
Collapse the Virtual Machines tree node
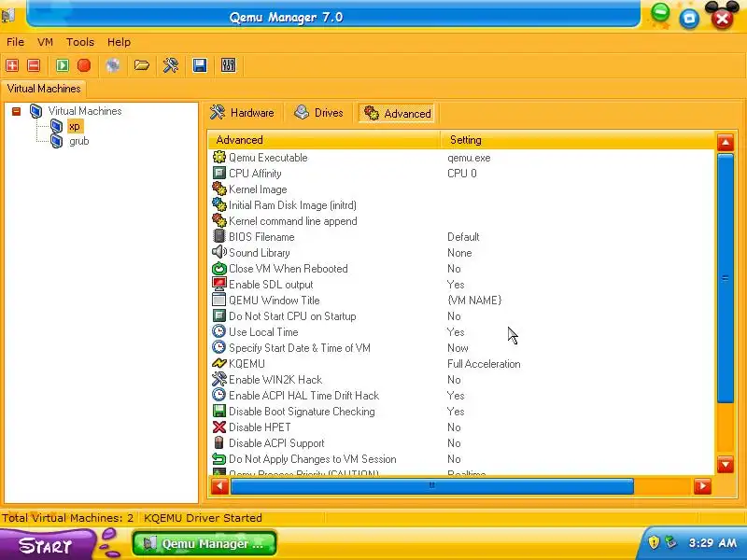click(16, 111)
